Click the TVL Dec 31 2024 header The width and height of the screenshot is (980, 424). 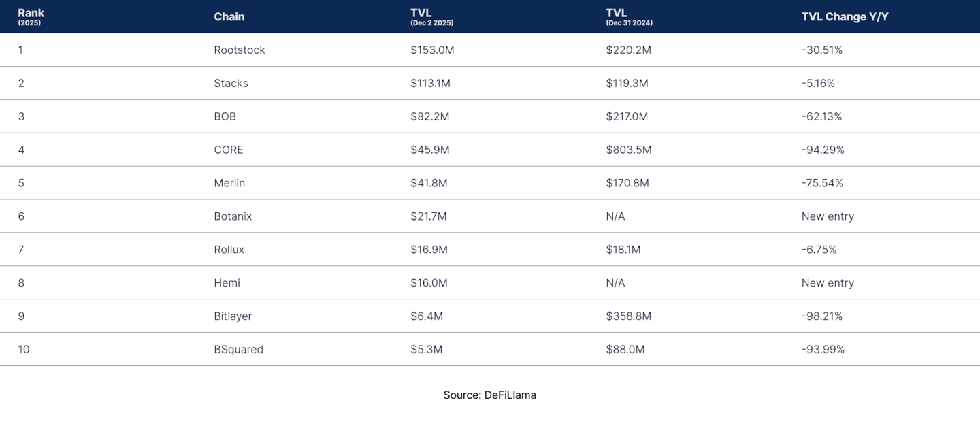(x=627, y=17)
